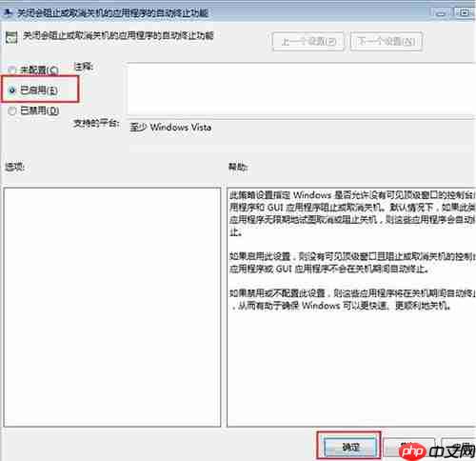476x461 pixels.
Task: Click the help text pane describing the setting
Action: pos(351,307)
